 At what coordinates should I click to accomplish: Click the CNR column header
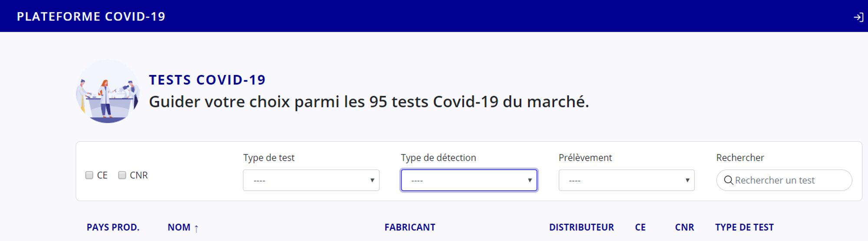click(x=684, y=228)
